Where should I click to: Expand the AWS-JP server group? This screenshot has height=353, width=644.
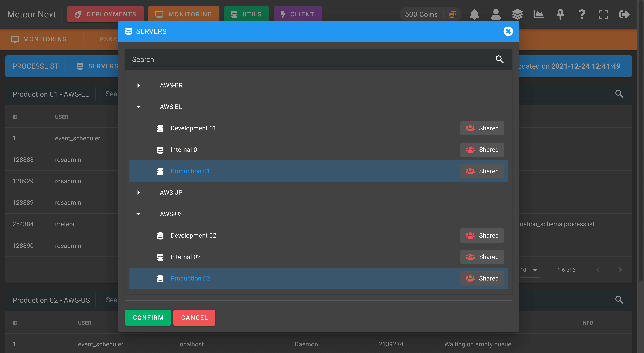tap(139, 193)
